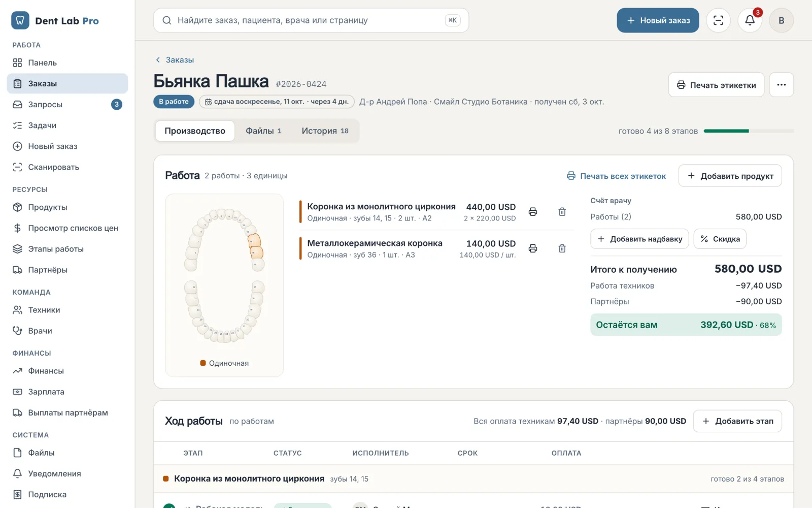Open notifications bell with badge 3
Image resolution: width=812 pixels, height=508 pixels.
coord(750,20)
